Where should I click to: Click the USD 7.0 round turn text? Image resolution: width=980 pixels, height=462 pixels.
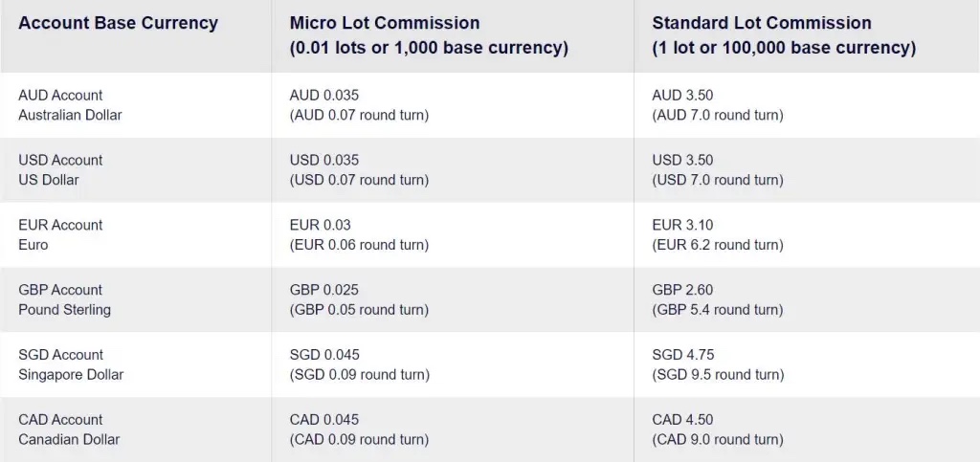[x=718, y=180]
